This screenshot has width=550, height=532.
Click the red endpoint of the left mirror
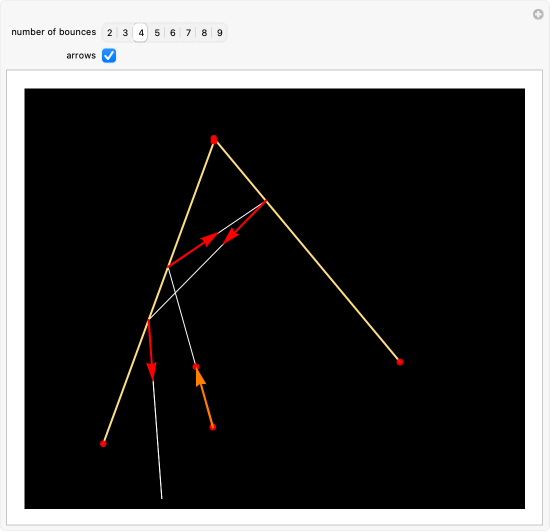(103, 444)
